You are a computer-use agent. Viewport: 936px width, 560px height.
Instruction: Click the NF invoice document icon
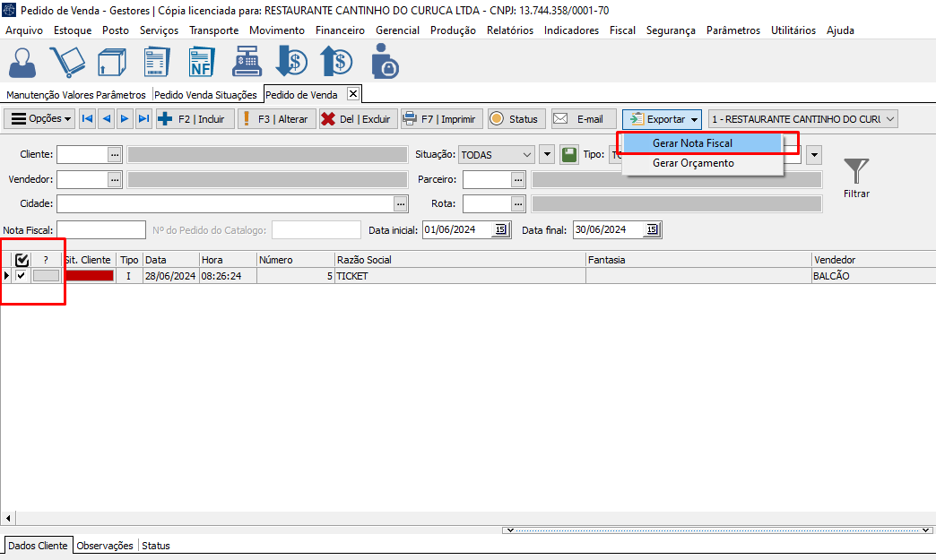(x=203, y=62)
